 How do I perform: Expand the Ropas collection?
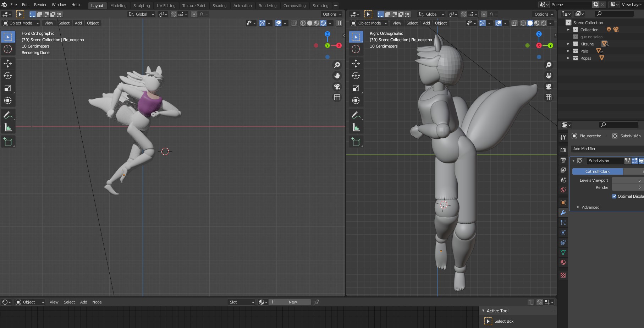[x=568, y=58]
